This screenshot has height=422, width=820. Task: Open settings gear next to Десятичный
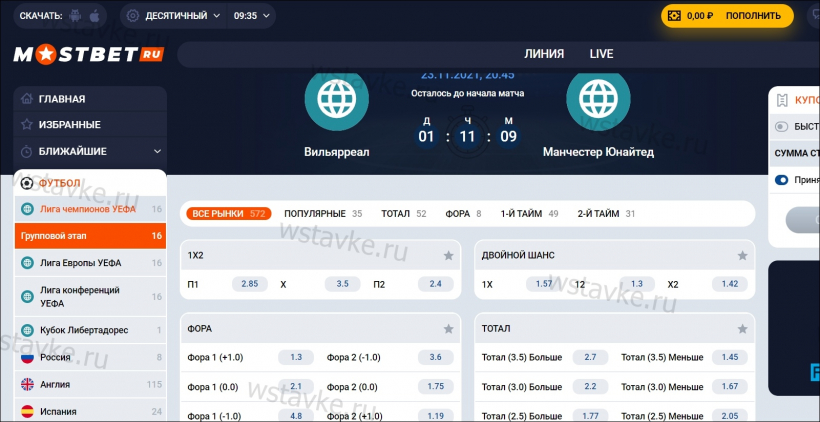(x=133, y=16)
